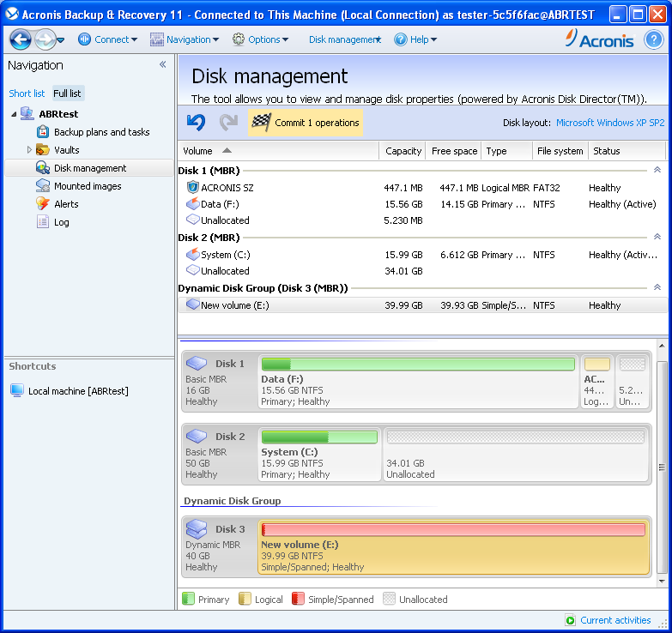Image resolution: width=672 pixels, height=633 pixels.
Task: Collapse the Disk 1 (MBR) group
Action: tap(657, 171)
